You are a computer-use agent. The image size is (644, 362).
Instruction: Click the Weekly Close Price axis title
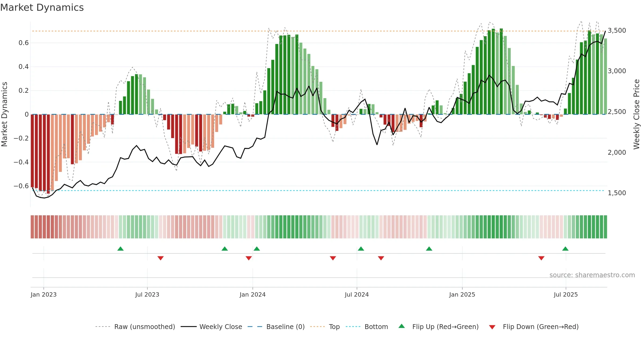coord(637,114)
